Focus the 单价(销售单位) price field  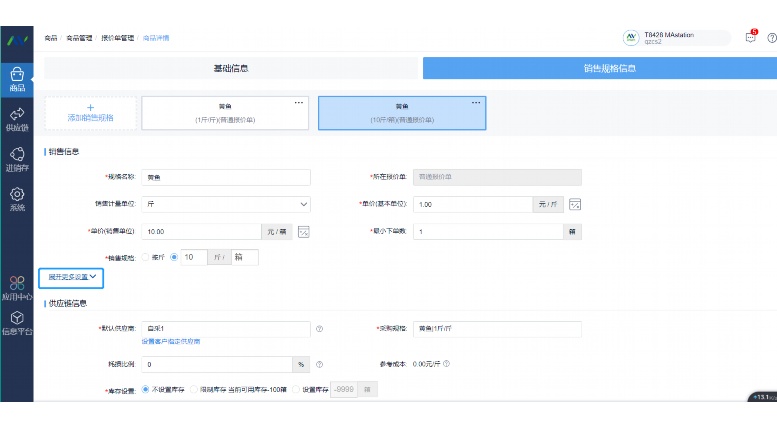202,231
